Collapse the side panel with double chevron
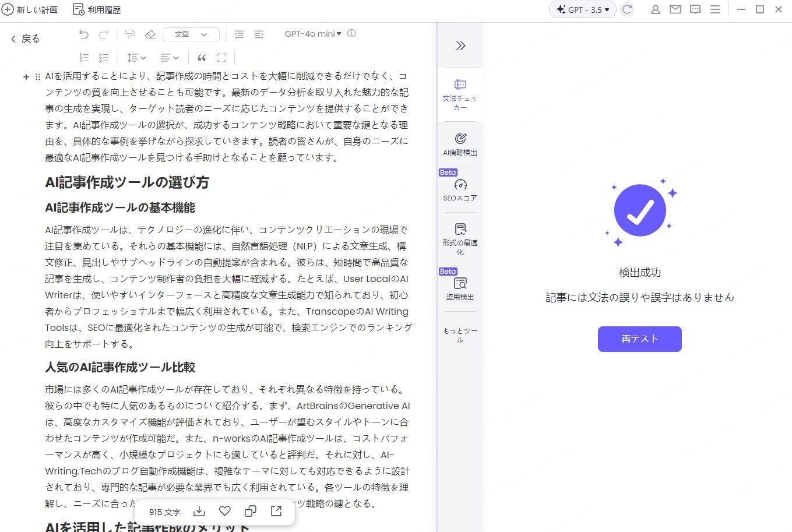 (x=460, y=45)
